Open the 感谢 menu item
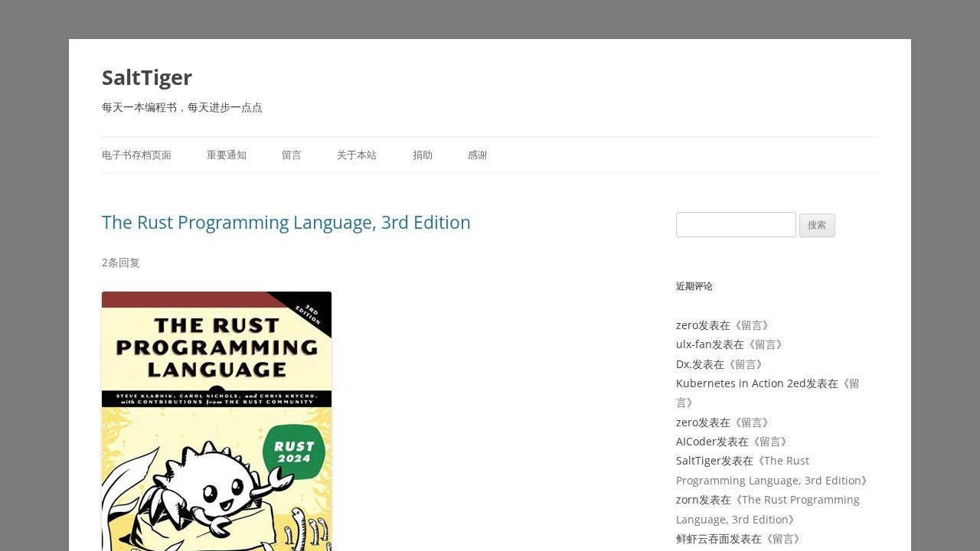This screenshot has width=980, height=551. pyautogui.click(x=477, y=155)
